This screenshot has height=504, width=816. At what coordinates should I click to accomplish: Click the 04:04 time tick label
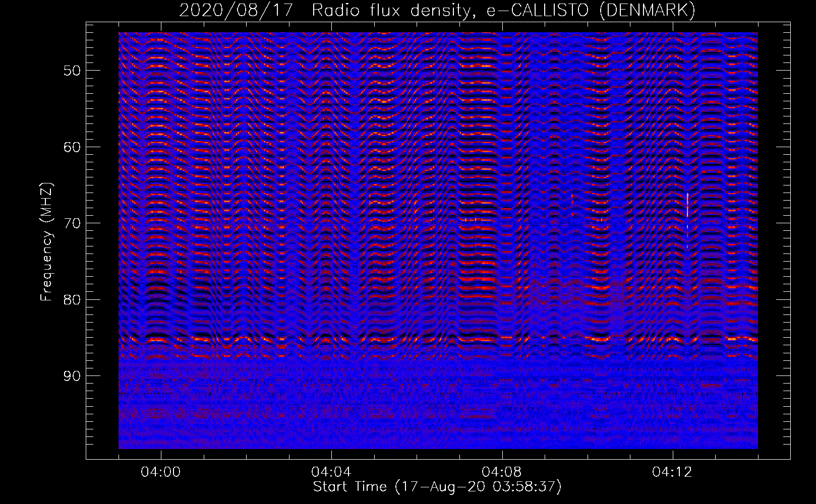click(331, 472)
